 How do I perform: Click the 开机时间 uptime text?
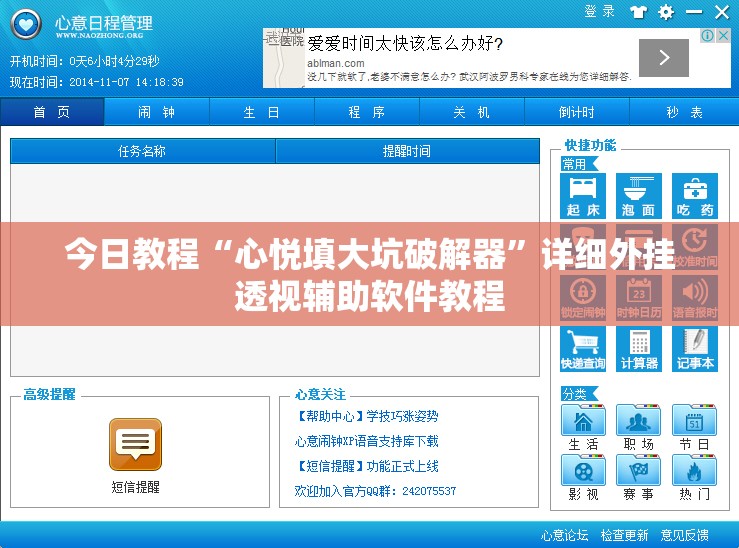pos(85,61)
